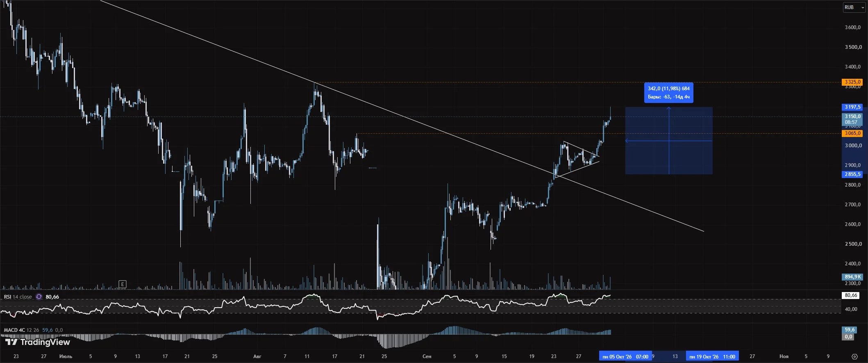Select the measurement tooltip showing 342,0 (11,98%)
This screenshot has height=363, width=868.
[x=669, y=93]
